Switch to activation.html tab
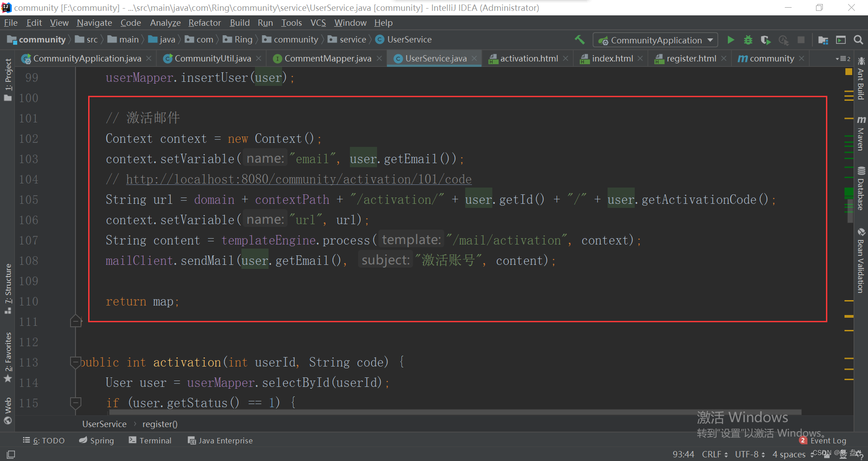Screen dimensions: 868x461 pyautogui.click(x=529, y=58)
